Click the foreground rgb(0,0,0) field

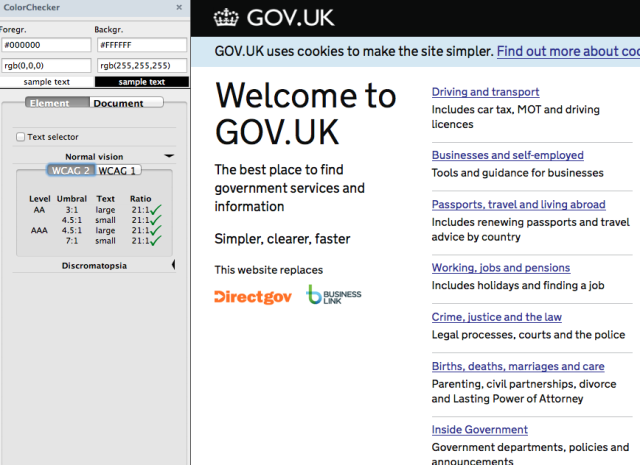(x=46, y=65)
